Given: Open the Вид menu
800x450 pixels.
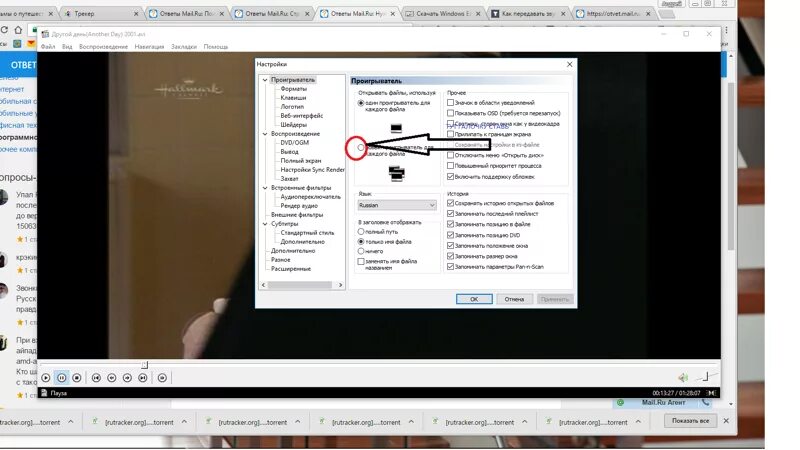Looking at the screenshot, I should pyautogui.click(x=67, y=47).
